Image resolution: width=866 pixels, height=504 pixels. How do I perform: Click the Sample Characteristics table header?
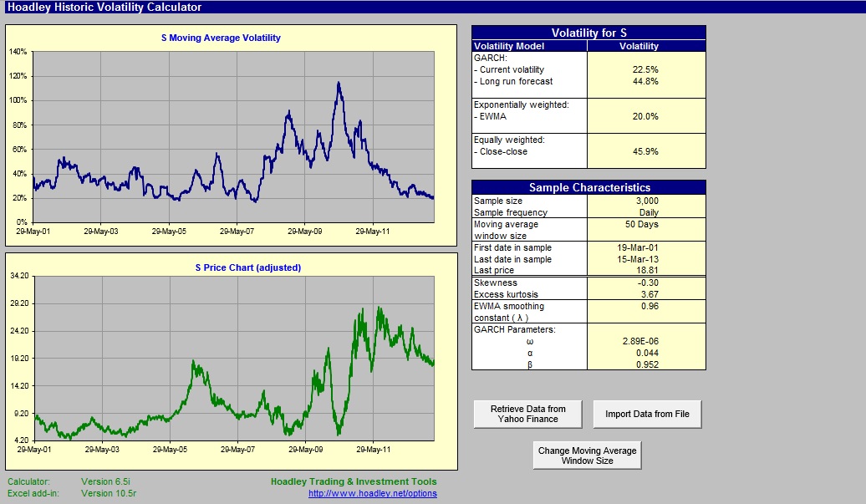coord(588,188)
